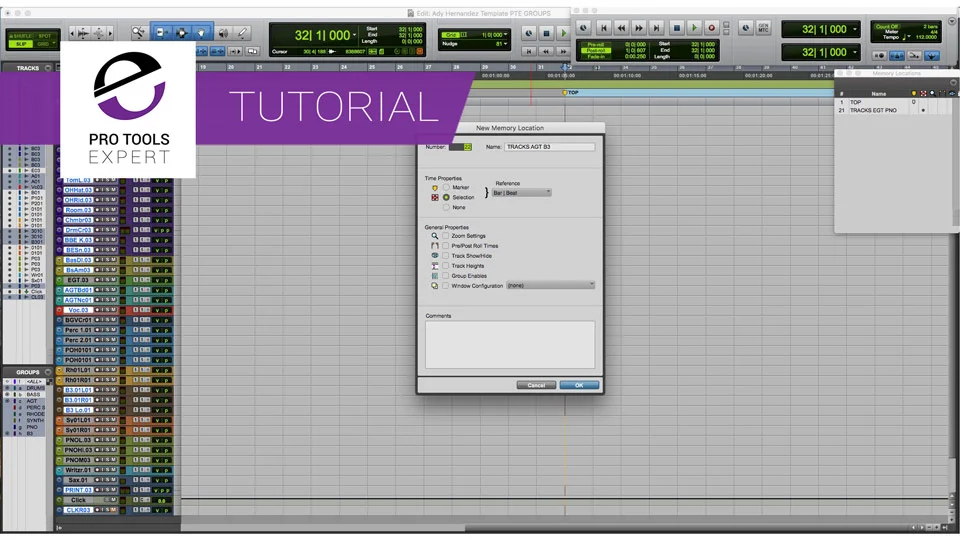The image size is (960, 540).
Task: Select the Pencil tool
Action: click(242, 33)
